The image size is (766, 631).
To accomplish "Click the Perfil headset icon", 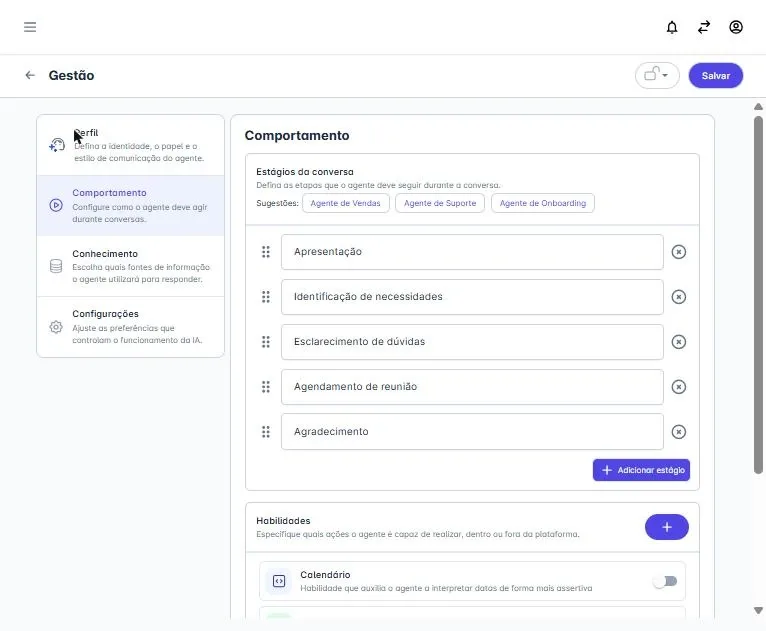I will (57, 145).
